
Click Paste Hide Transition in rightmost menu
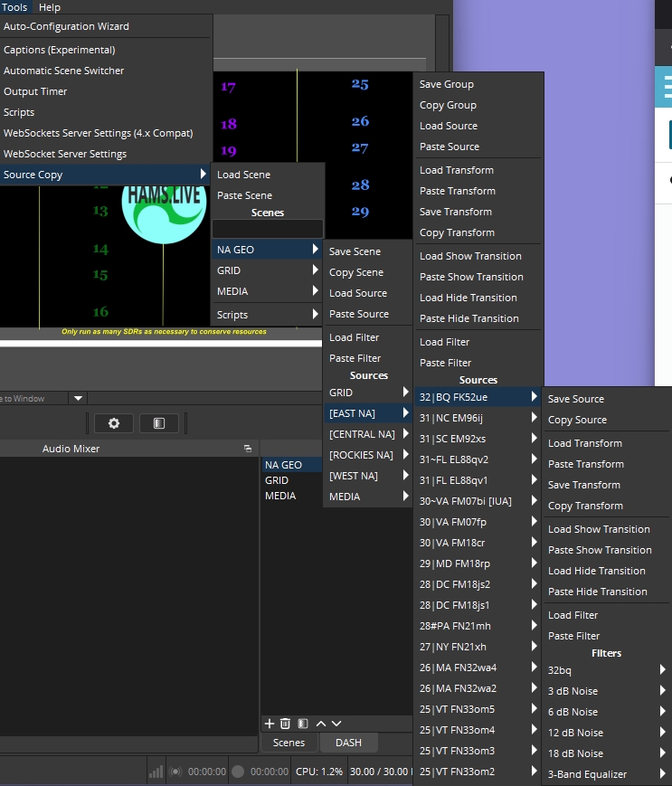tap(597, 592)
